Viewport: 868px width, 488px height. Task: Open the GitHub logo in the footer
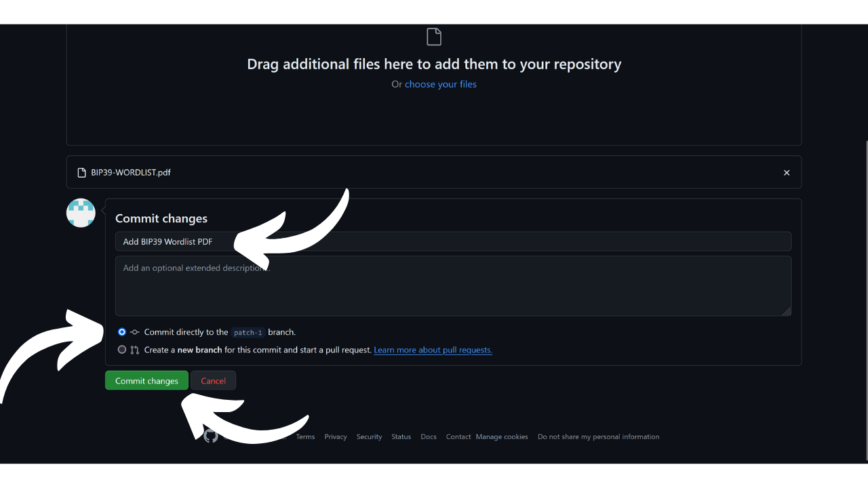pyautogui.click(x=211, y=436)
